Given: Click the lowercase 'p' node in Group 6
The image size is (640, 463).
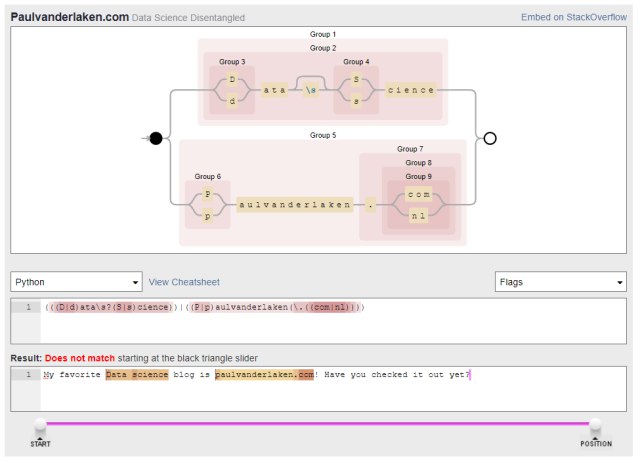Looking at the screenshot, I should [208, 216].
